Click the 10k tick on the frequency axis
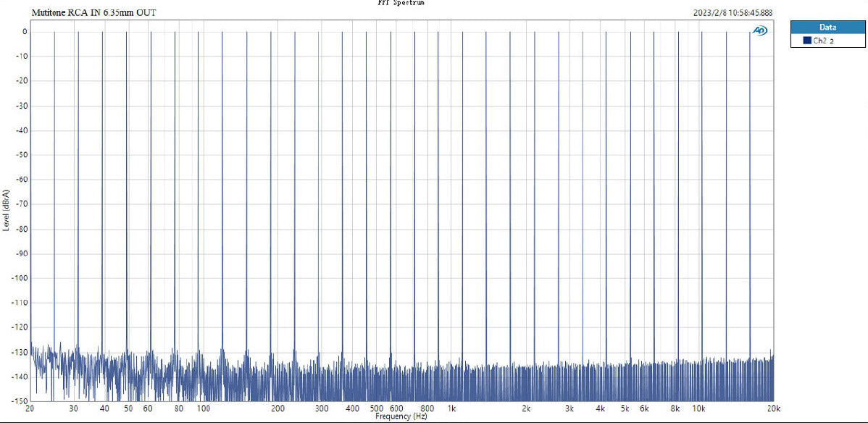The width and height of the screenshot is (868, 423). 700,409
